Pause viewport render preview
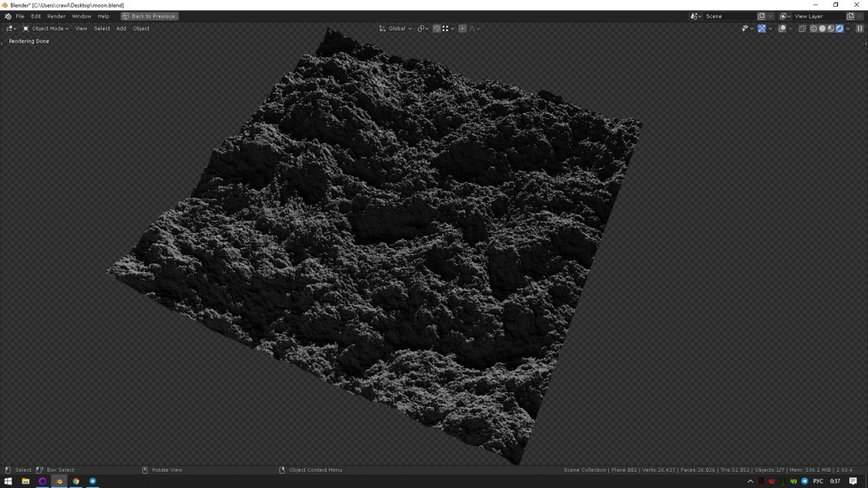Screen dimensions: 868x488 (x=860, y=28)
